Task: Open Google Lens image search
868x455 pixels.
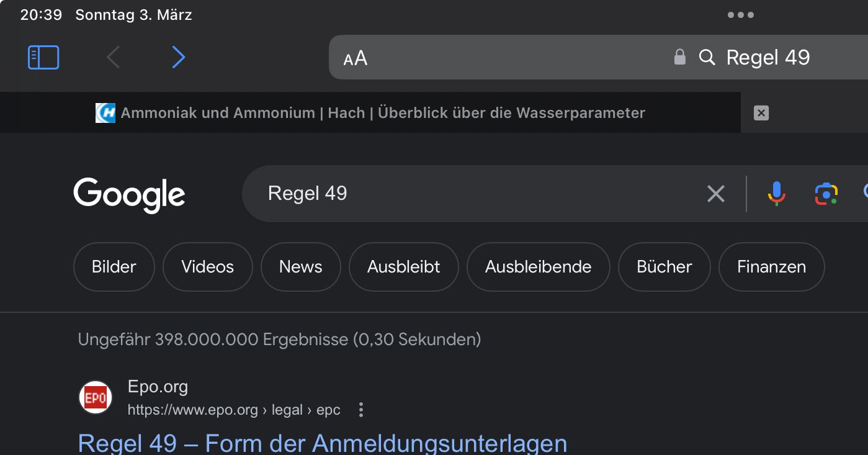Action: [826, 194]
